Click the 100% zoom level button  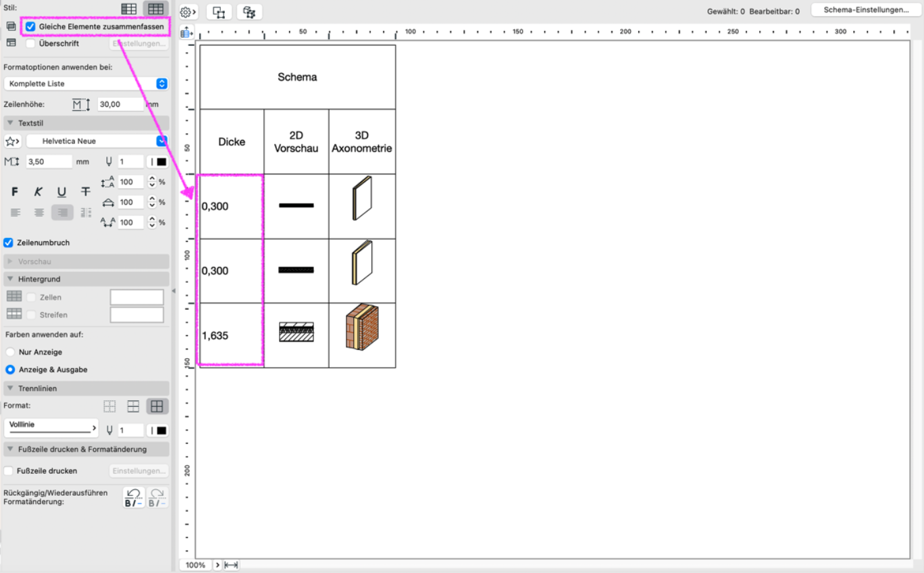click(x=195, y=565)
